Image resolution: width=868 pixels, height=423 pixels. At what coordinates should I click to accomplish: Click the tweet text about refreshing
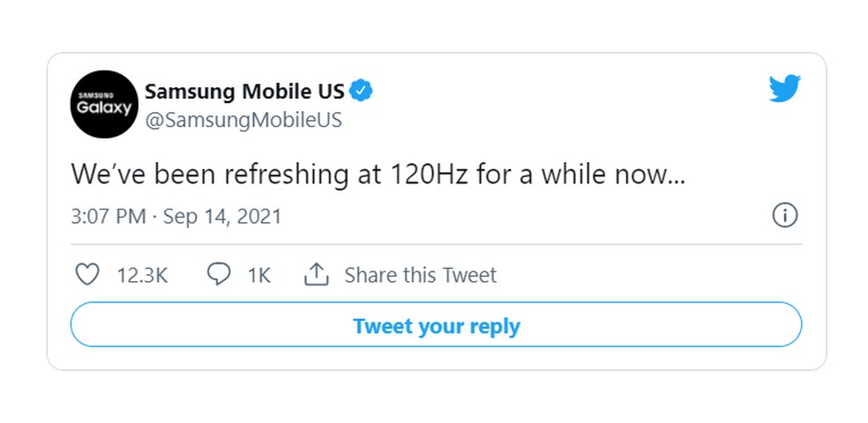tap(378, 174)
